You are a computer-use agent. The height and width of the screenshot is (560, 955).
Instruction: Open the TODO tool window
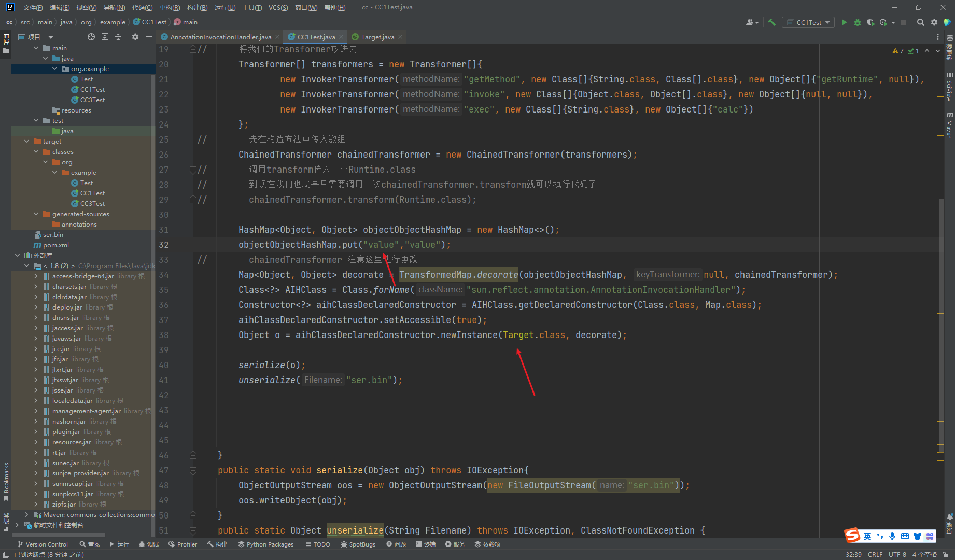[318, 544]
